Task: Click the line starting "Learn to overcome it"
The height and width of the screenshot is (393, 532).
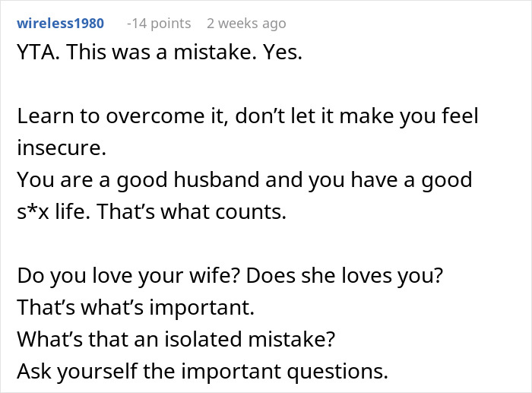Action: (x=248, y=117)
